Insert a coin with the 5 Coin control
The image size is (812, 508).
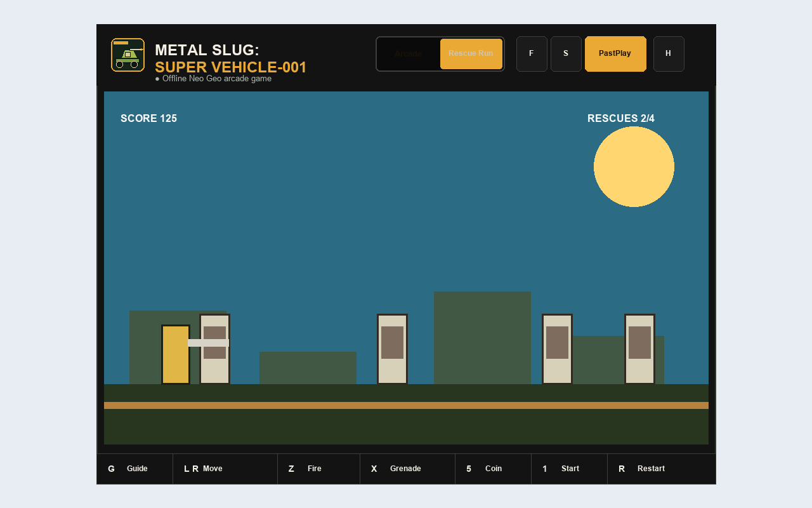(494, 469)
